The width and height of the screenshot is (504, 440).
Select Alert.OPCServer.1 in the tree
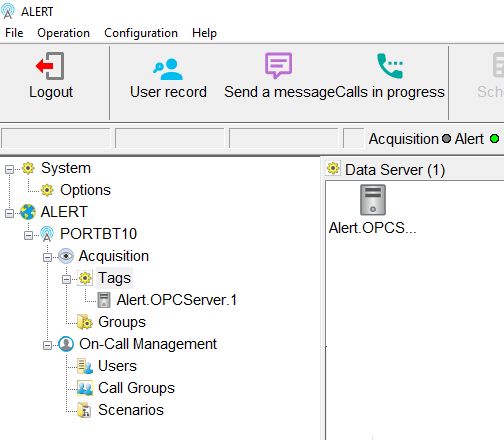(x=177, y=300)
